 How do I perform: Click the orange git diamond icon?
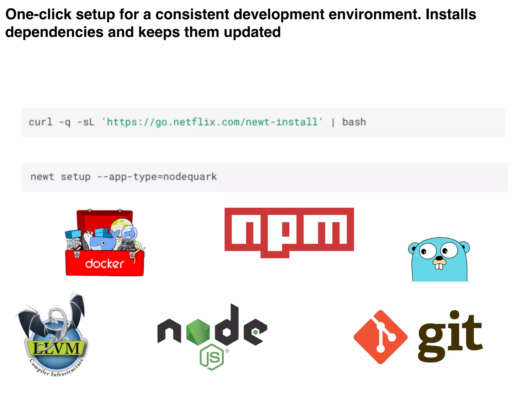pyautogui.click(x=380, y=337)
